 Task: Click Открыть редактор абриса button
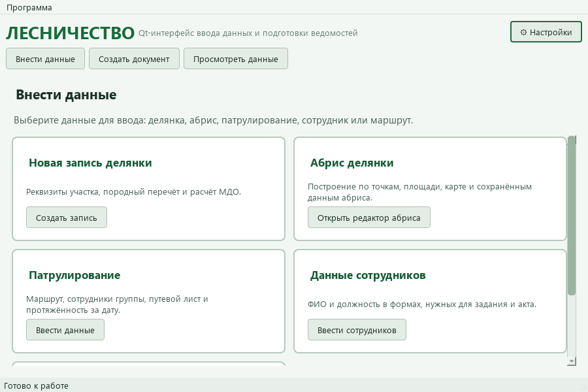pos(368,218)
